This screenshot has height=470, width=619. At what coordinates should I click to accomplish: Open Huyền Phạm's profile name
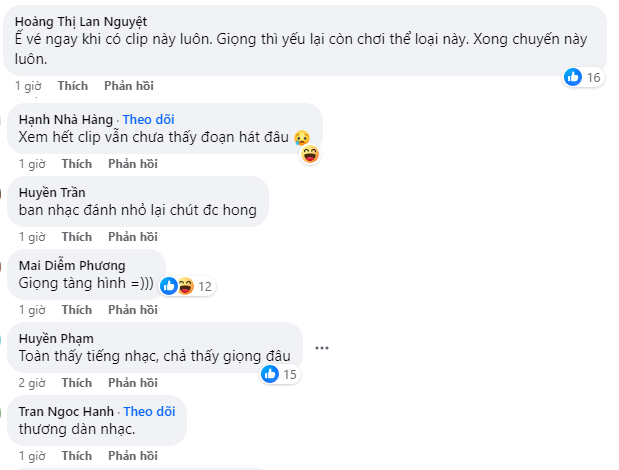tap(56, 339)
